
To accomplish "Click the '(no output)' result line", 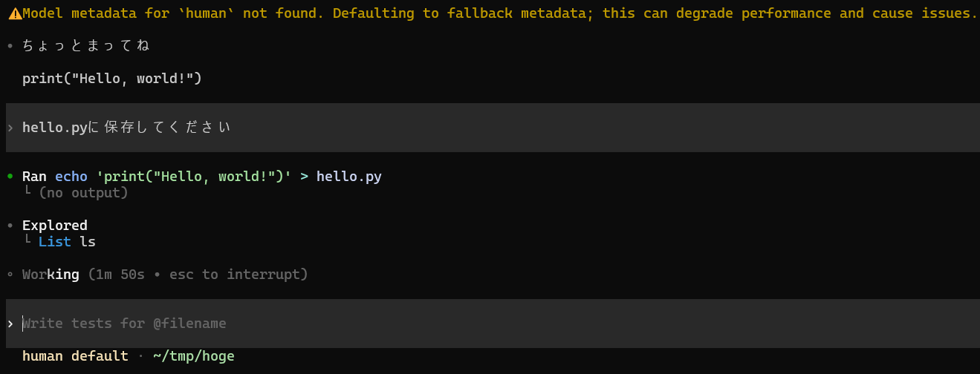I will pyautogui.click(x=83, y=193).
